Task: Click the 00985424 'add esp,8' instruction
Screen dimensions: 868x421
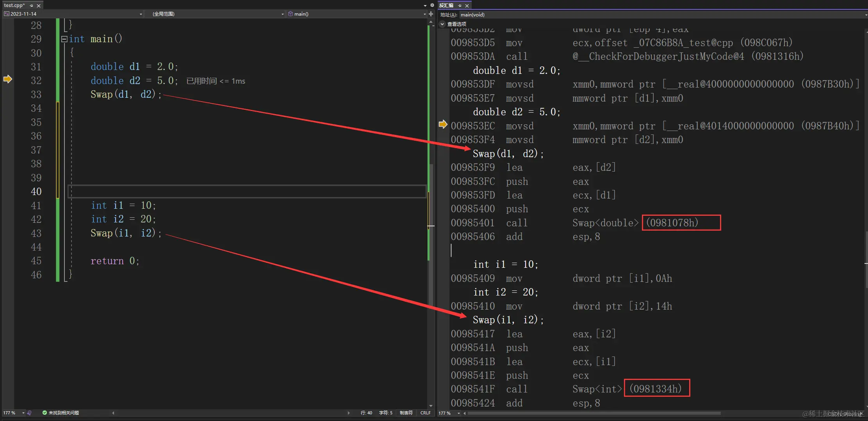Action: tap(526, 403)
